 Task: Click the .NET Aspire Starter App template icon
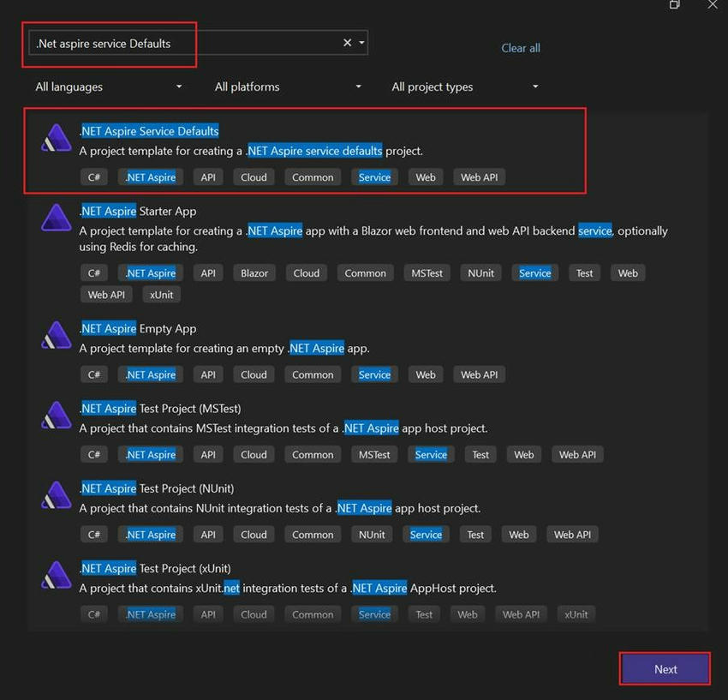pos(55,218)
